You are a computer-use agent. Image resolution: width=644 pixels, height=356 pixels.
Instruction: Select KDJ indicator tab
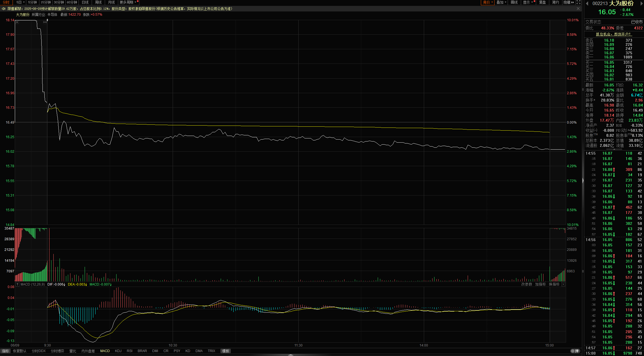[x=118, y=351]
